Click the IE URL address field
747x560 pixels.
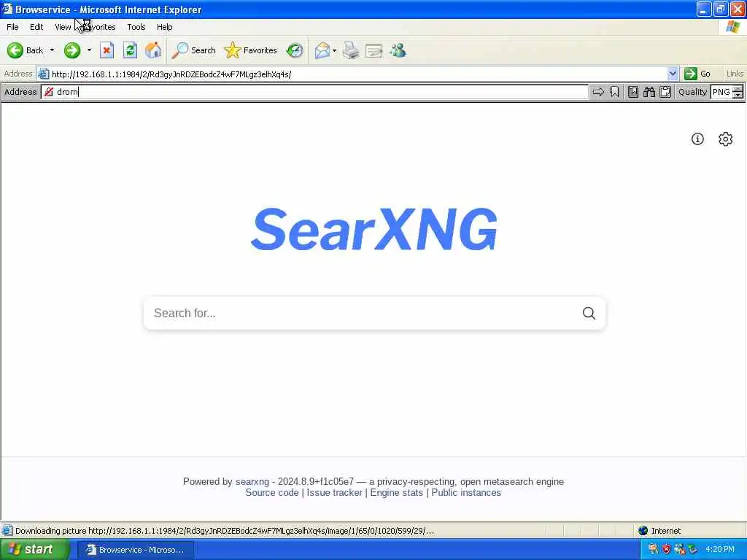357,74
